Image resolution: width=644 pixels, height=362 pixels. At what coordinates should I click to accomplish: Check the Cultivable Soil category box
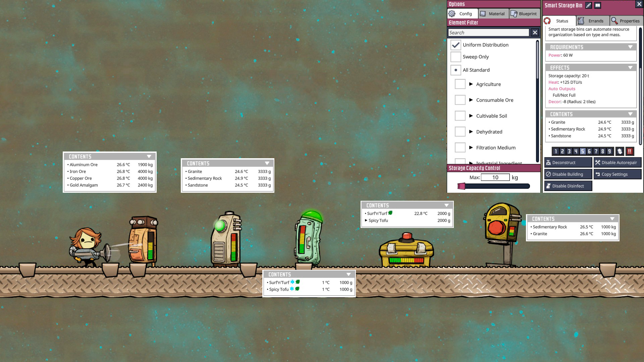(x=460, y=116)
